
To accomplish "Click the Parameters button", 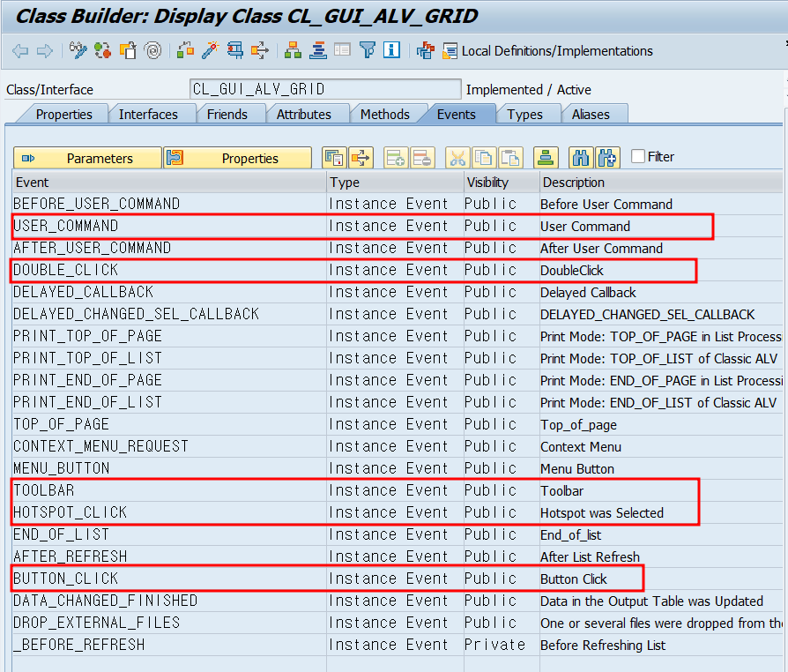I will point(87,158).
